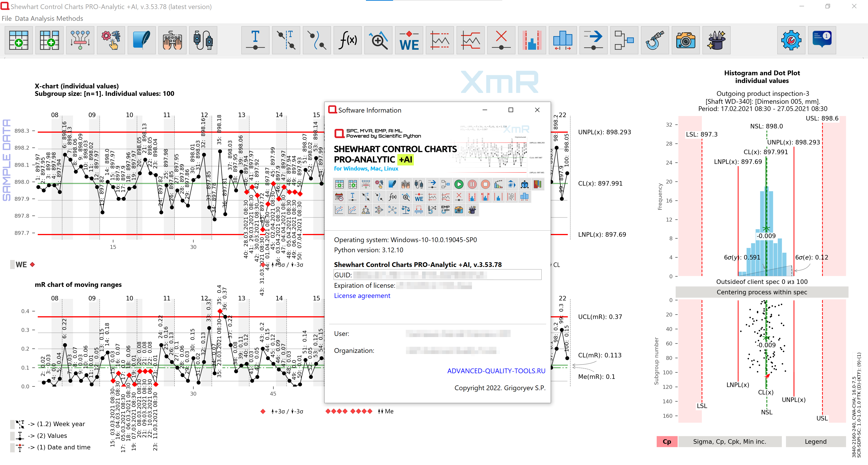Click the magic hat wizard icon
Image resolution: width=868 pixels, height=465 pixels.
716,40
